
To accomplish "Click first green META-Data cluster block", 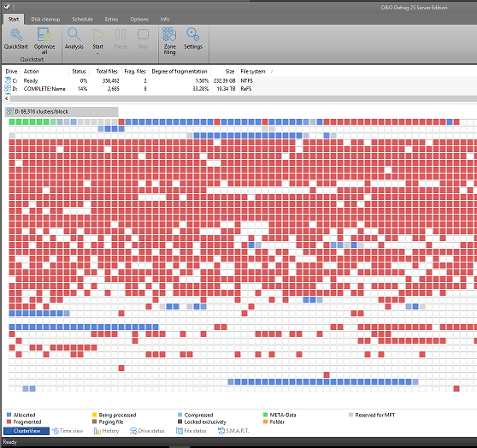I will [x=12, y=121].
